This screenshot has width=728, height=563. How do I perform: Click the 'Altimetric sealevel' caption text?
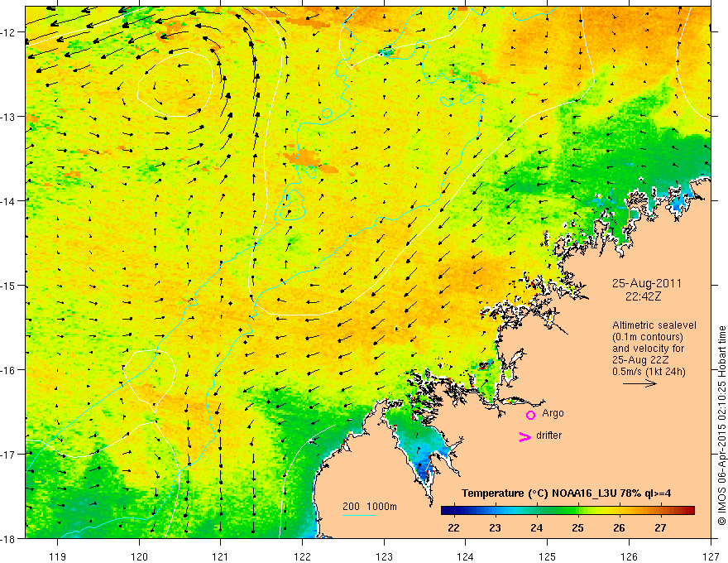click(654, 325)
